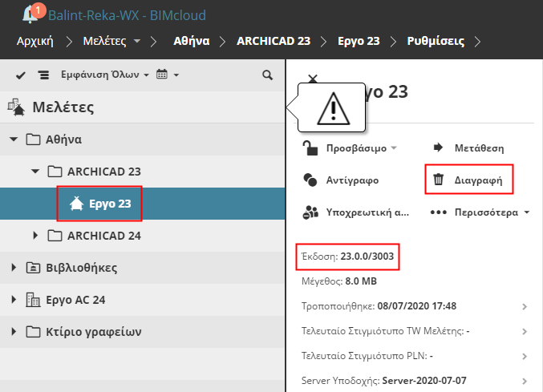Go to Εργο 23 in breadcrumb
This screenshot has width=543, height=392.
359,41
